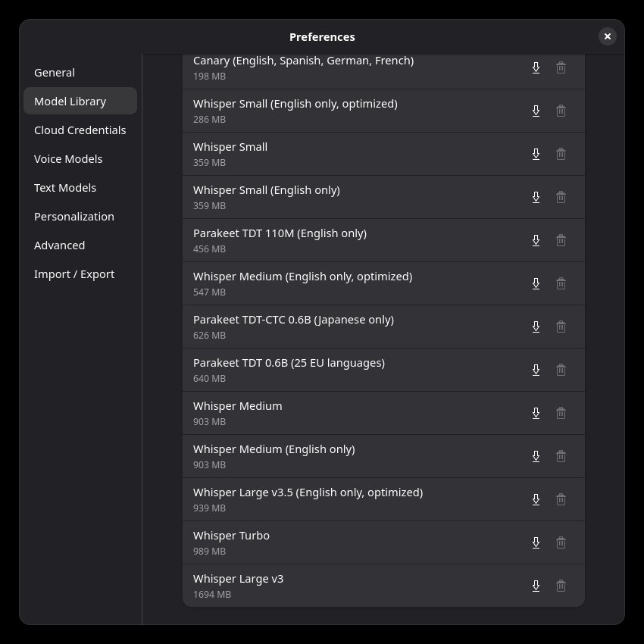Download the Whisper Turbo model
Screen dimensions: 644x644
[536, 542]
